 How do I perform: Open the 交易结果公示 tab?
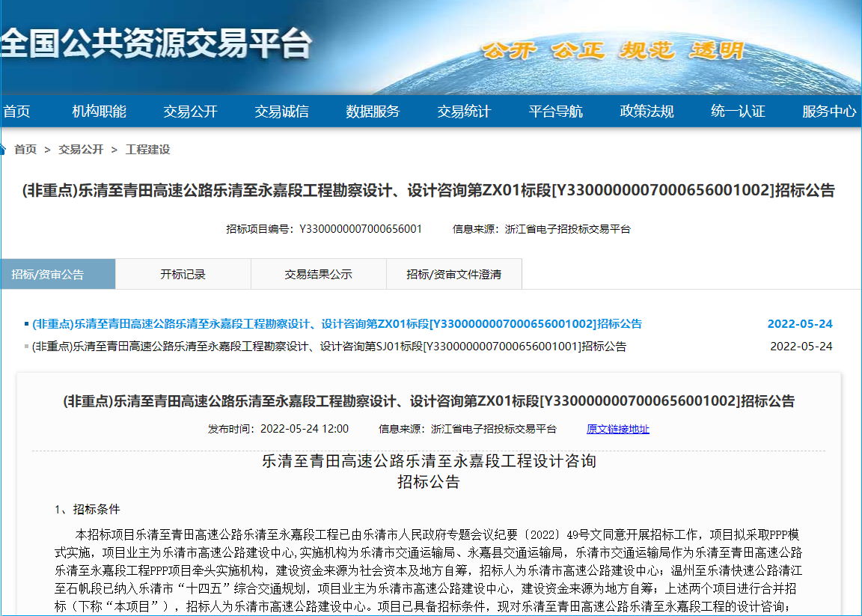coord(318,275)
